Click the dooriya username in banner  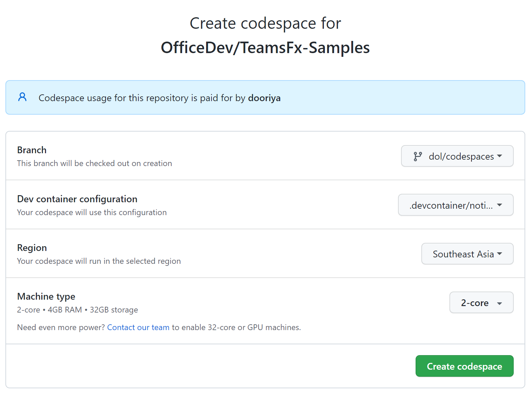(264, 98)
